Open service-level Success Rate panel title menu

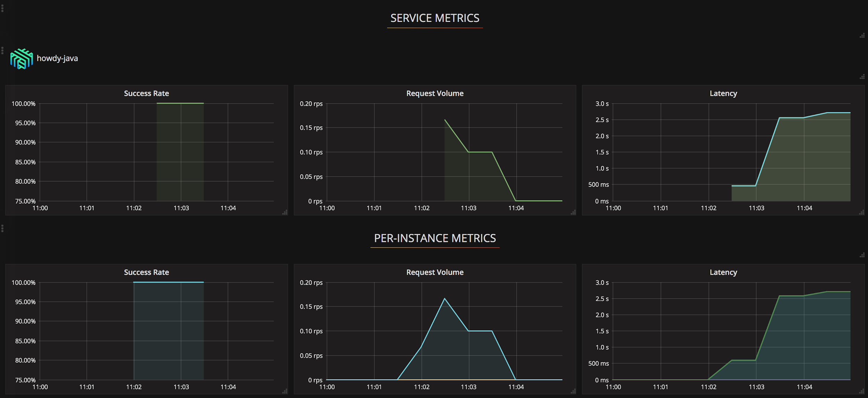point(146,94)
